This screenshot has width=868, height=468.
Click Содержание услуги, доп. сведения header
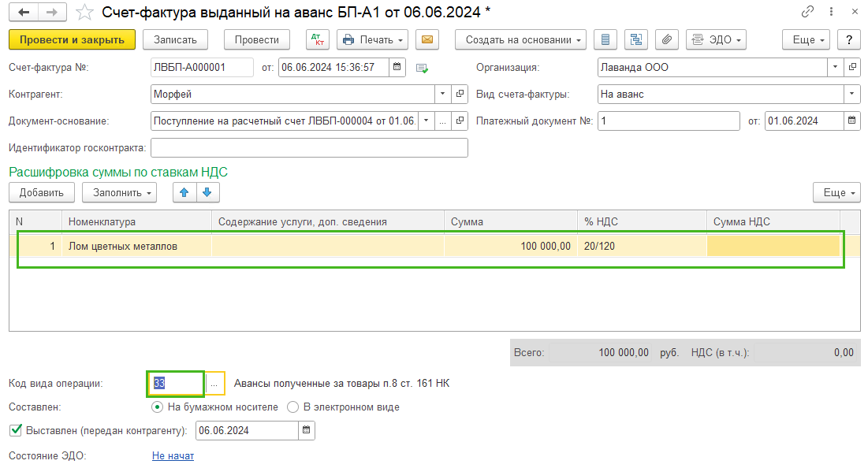[328, 222]
